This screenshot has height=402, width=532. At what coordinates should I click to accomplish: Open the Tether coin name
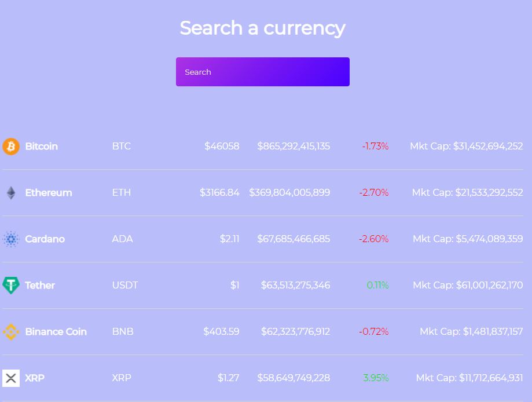40,285
